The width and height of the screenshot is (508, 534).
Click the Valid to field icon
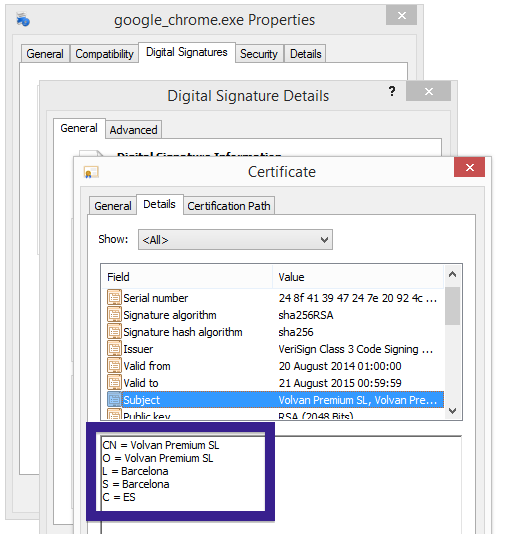point(114,383)
